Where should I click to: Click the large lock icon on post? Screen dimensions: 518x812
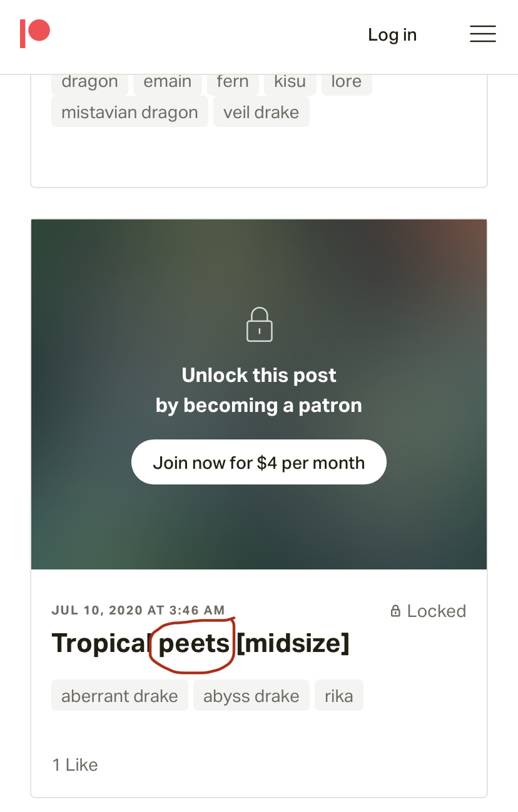point(259,324)
